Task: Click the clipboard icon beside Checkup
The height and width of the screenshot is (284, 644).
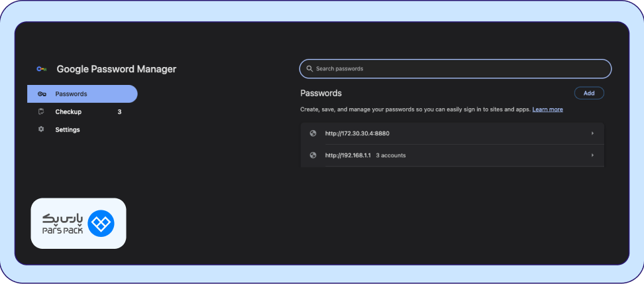Action: pyautogui.click(x=40, y=111)
